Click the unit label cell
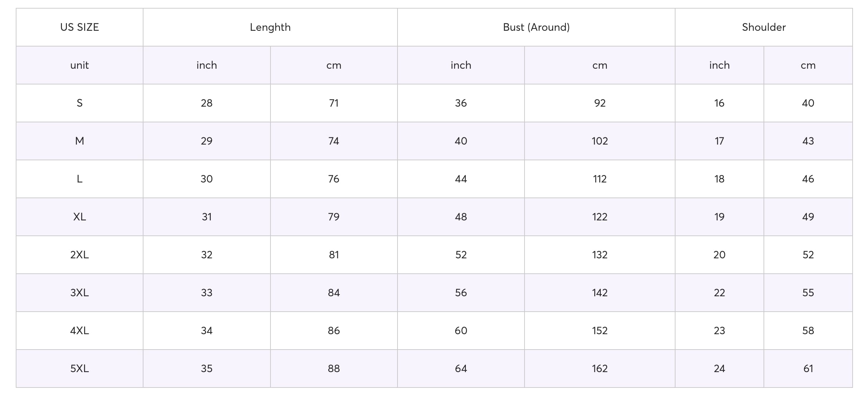The width and height of the screenshot is (868, 395). pyautogui.click(x=79, y=65)
